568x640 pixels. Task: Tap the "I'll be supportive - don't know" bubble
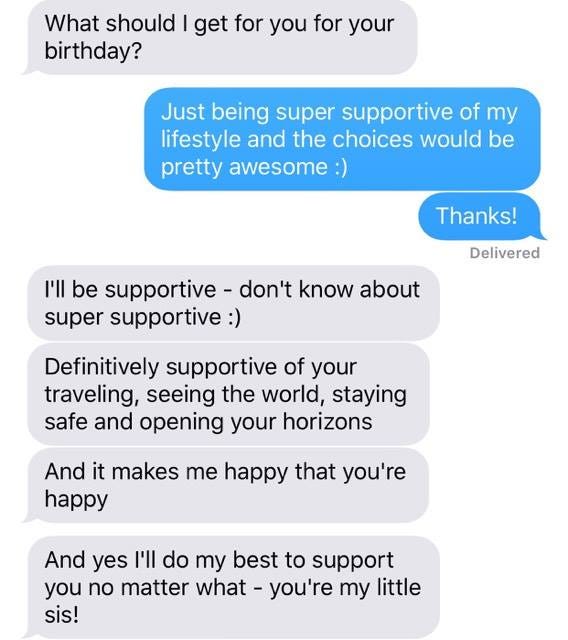[x=233, y=303]
